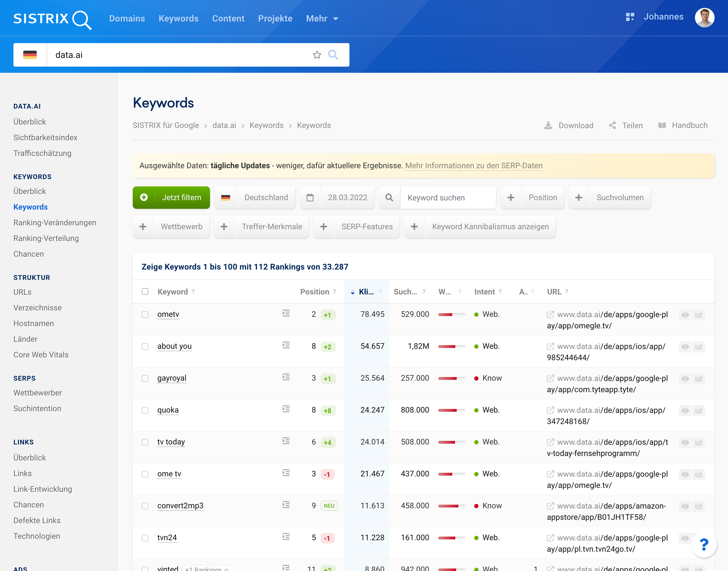Open the Content navigation menu

[228, 19]
